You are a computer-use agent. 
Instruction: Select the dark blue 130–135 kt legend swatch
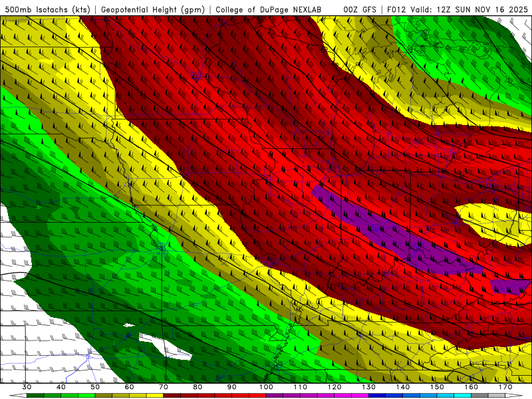coord(377,396)
